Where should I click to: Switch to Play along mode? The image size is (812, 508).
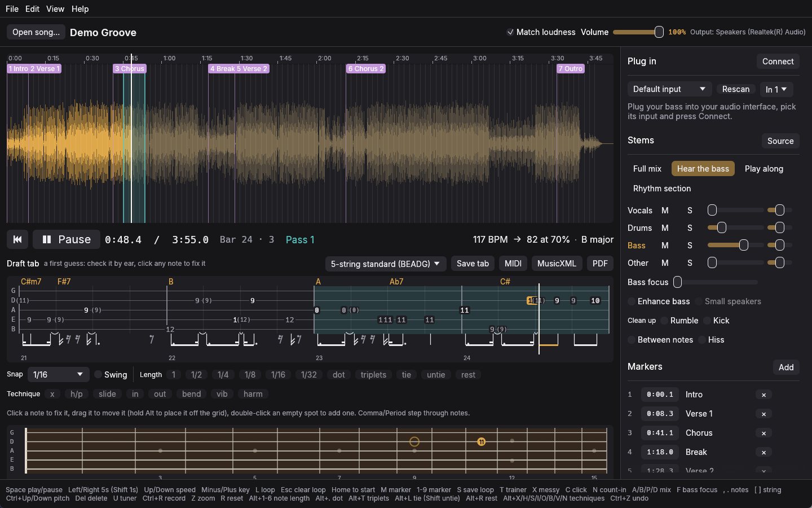(764, 169)
